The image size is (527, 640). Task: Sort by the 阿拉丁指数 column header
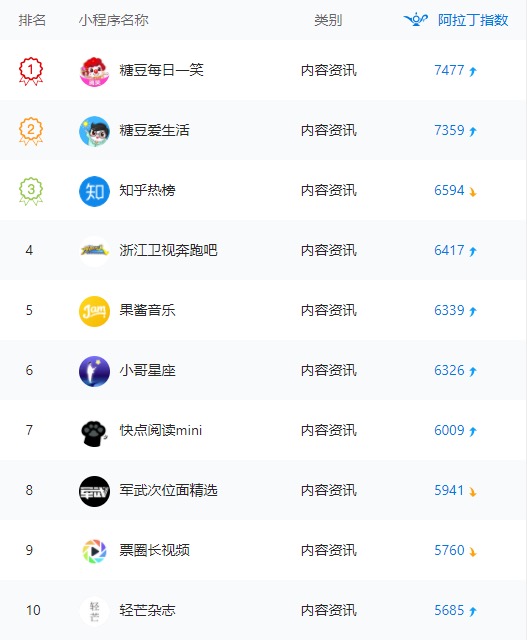pyautogui.click(x=473, y=20)
